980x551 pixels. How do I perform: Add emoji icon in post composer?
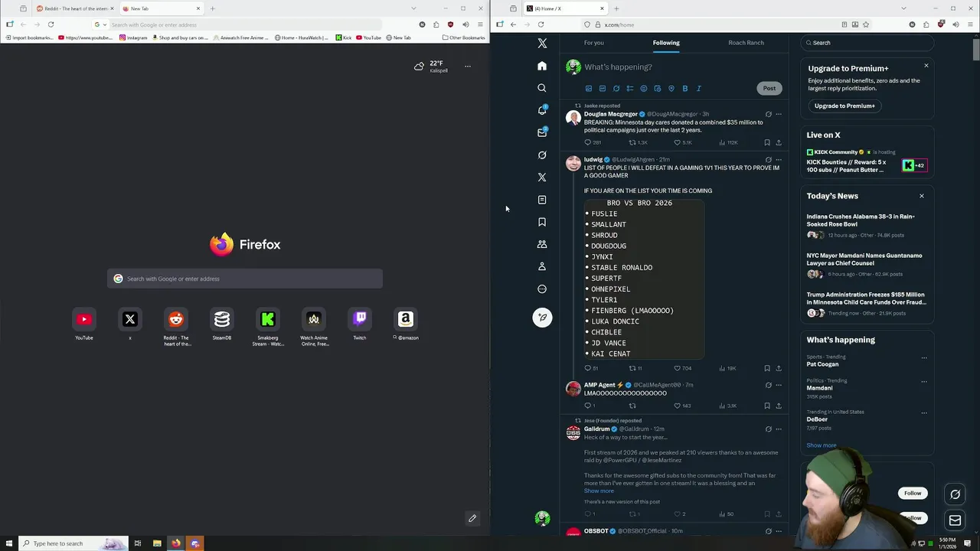(644, 89)
